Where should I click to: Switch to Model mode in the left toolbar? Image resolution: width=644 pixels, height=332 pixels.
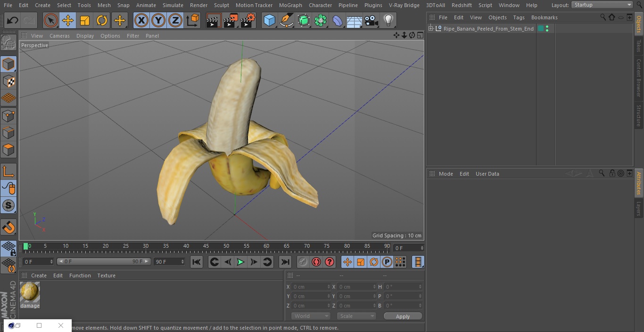coord(8,64)
